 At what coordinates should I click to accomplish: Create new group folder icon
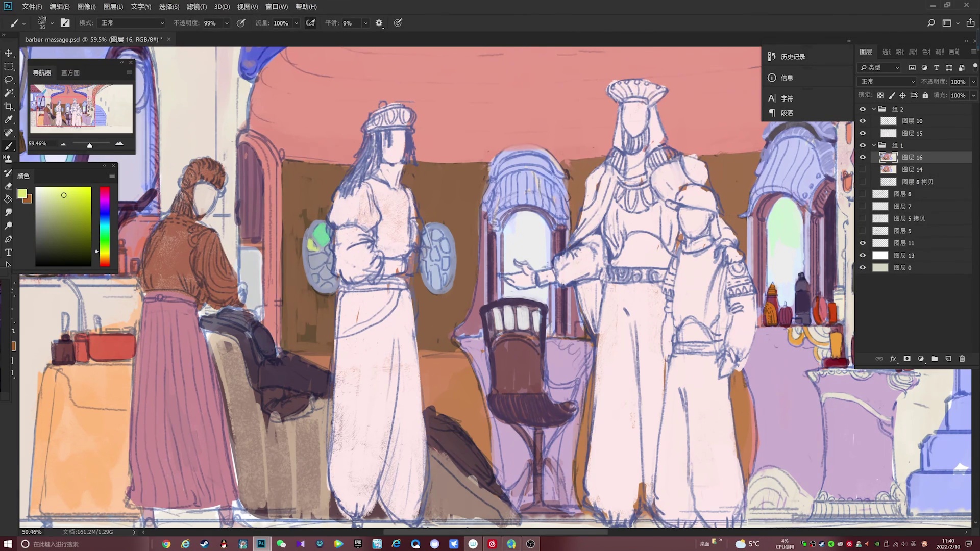pos(935,359)
